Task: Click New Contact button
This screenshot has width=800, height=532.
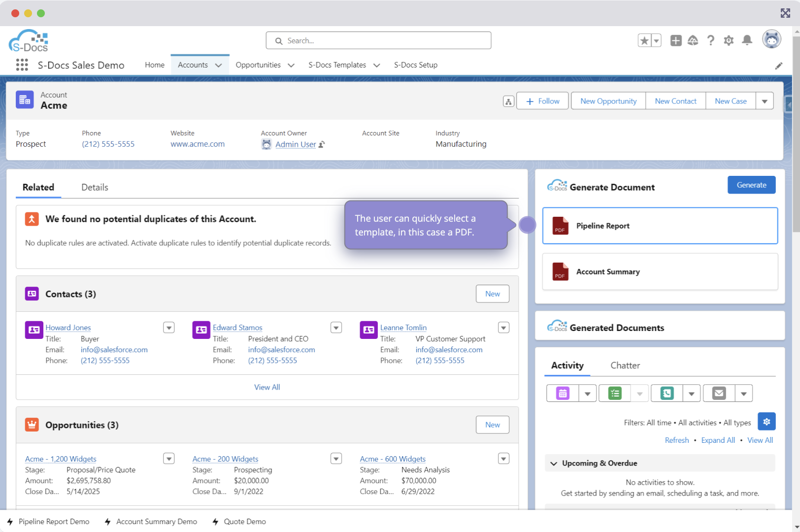Action: click(675, 101)
